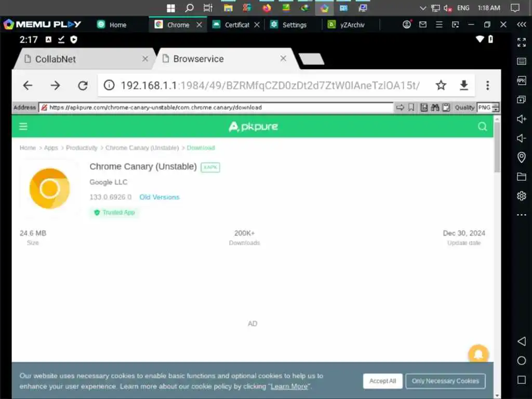Screen dimensions: 532x399
Task: Click the volume up icon in sidebar
Action: click(x=522, y=119)
